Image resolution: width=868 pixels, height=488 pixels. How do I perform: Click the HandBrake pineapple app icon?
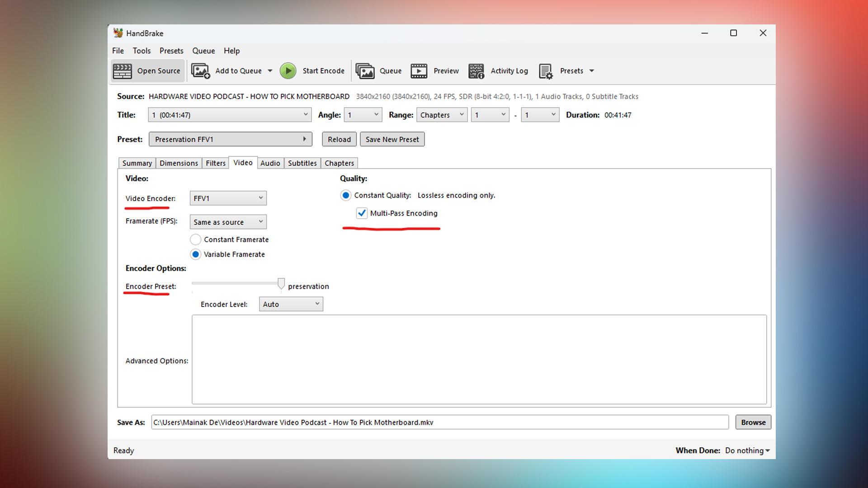(x=118, y=33)
